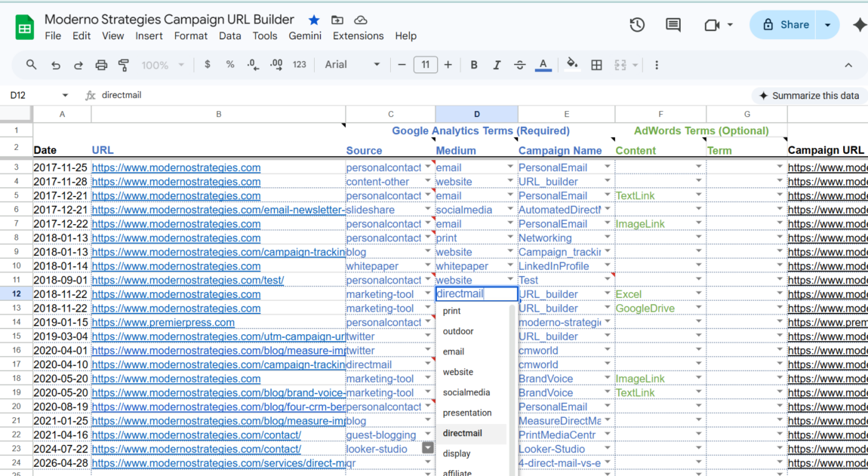Image resolution: width=868 pixels, height=476 pixels.
Task: Open the Arial font dropdown
Action: [x=352, y=65]
